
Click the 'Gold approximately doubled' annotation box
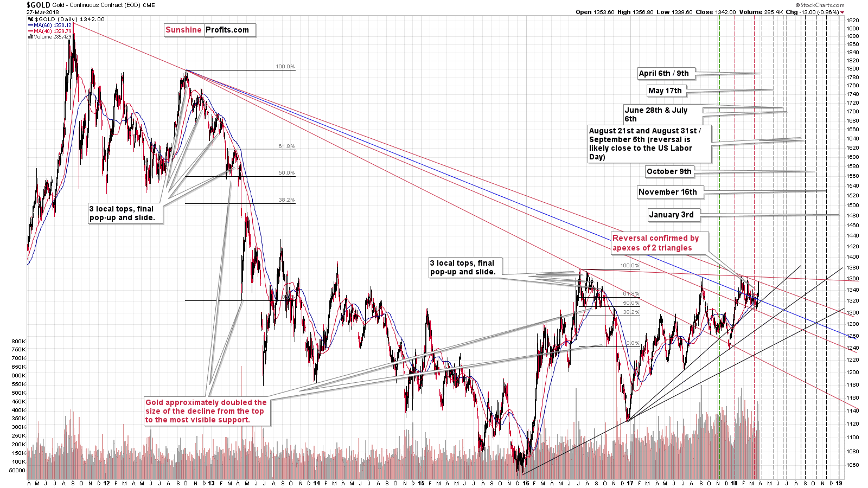coord(206,411)
